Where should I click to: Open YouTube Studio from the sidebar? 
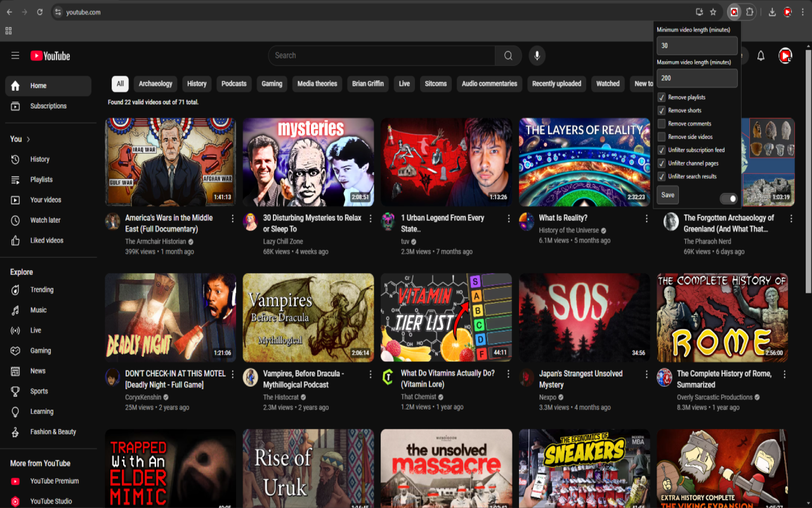point(52,501)
